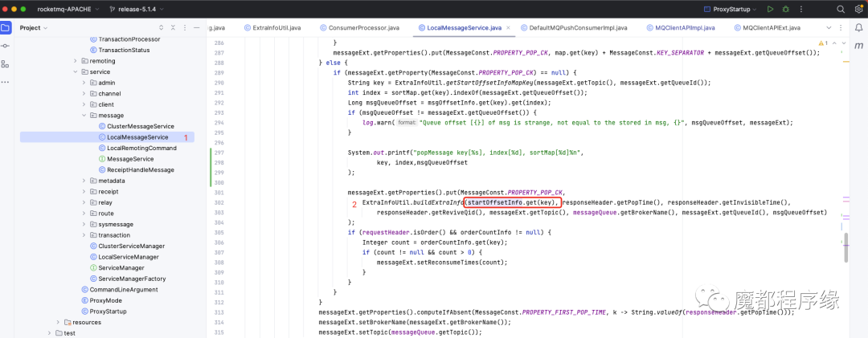Click enum icon beside TransactionStatus
The image size is (868, 338).
(93, 50)
